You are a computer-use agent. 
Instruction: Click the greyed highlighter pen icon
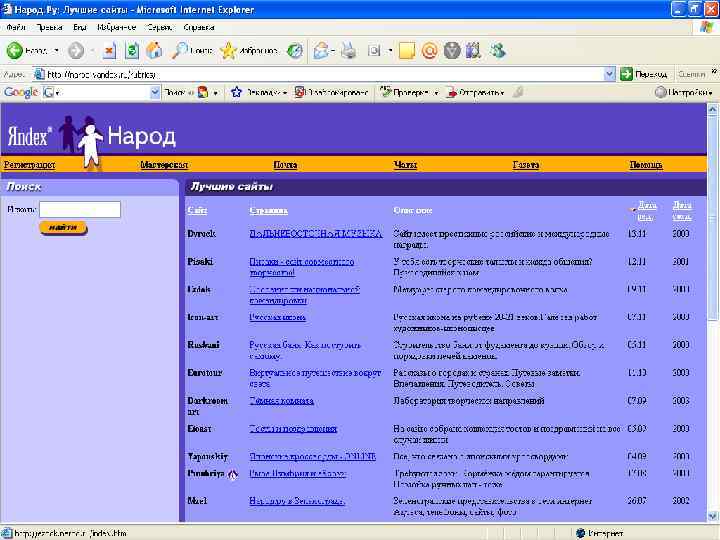[x=518, y=92]
